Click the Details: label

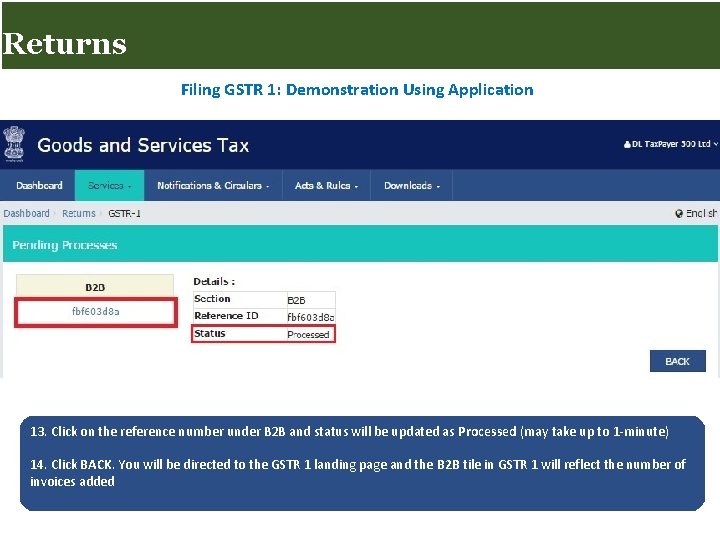(214, 281)
